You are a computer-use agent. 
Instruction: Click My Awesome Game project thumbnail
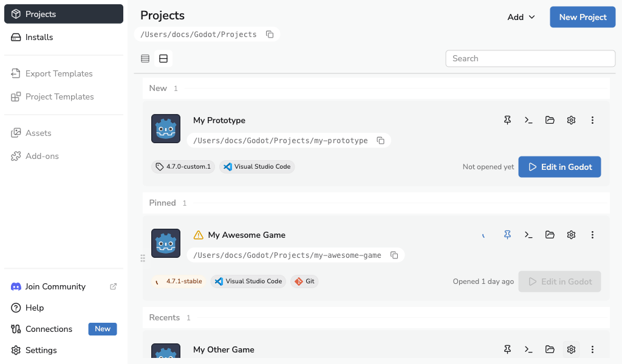pos(166,243)
